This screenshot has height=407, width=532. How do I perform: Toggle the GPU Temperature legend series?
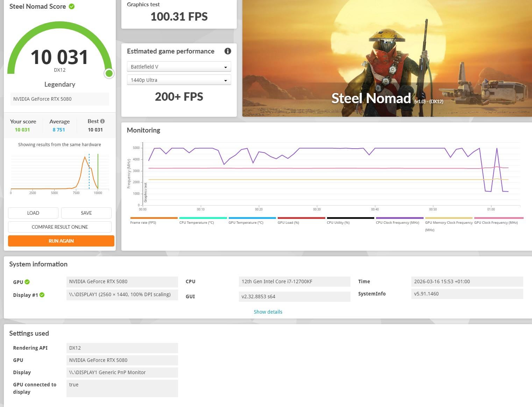252,220
